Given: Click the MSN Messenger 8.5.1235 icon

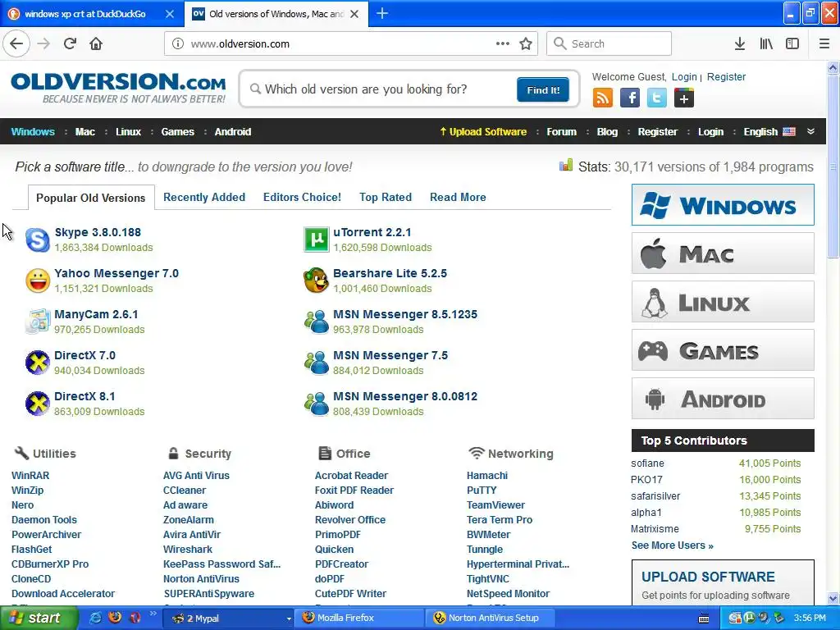Looking at the screenshot, I should click(316, 322).
